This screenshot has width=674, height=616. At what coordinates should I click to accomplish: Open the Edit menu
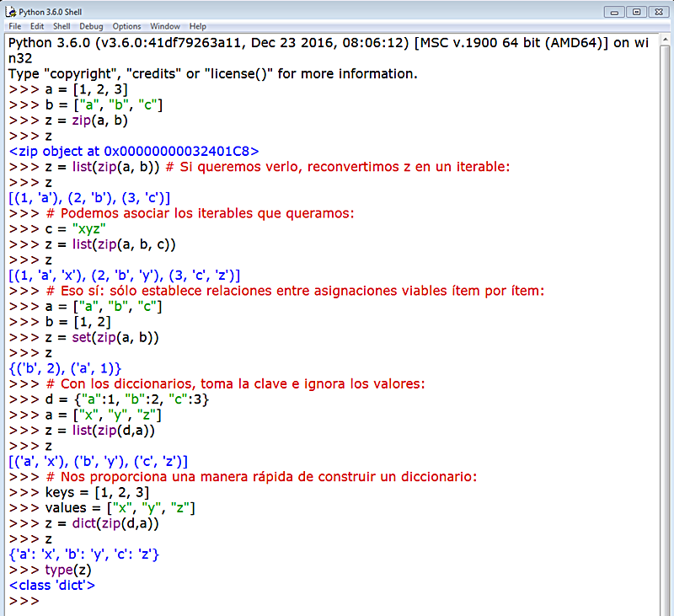(x=36, y=26)
